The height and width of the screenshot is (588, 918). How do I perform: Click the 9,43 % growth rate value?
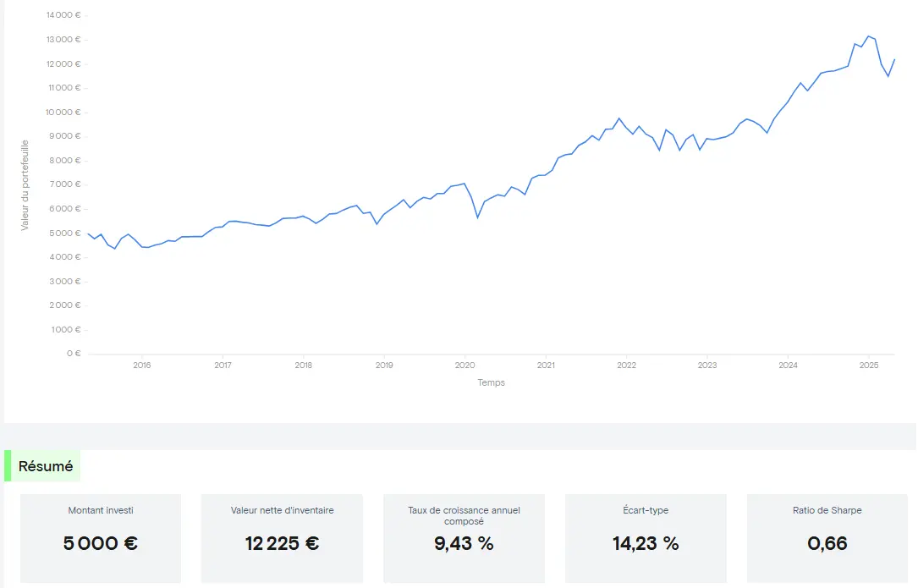464,543
